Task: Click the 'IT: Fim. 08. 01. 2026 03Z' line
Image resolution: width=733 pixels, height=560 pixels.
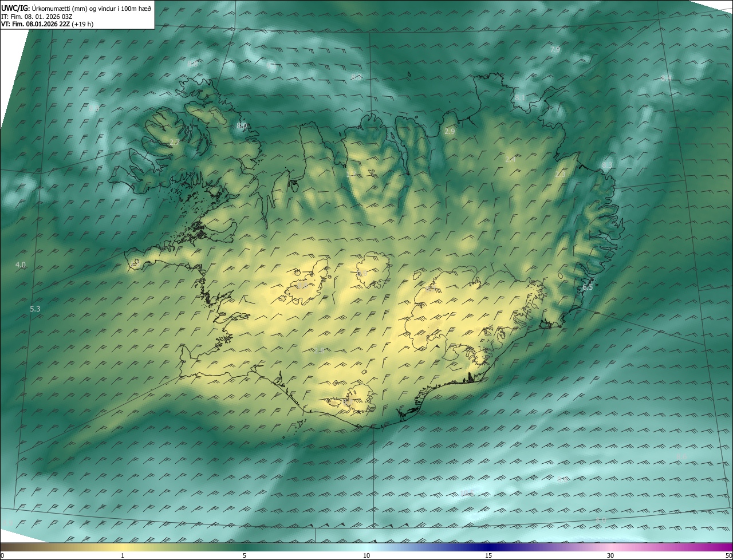Action: pos(37,16)
